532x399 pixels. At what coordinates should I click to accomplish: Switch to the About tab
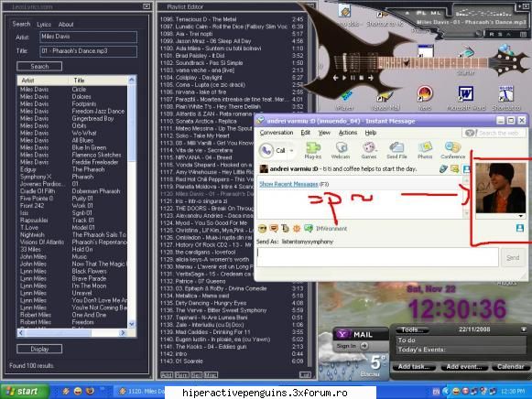66,25
